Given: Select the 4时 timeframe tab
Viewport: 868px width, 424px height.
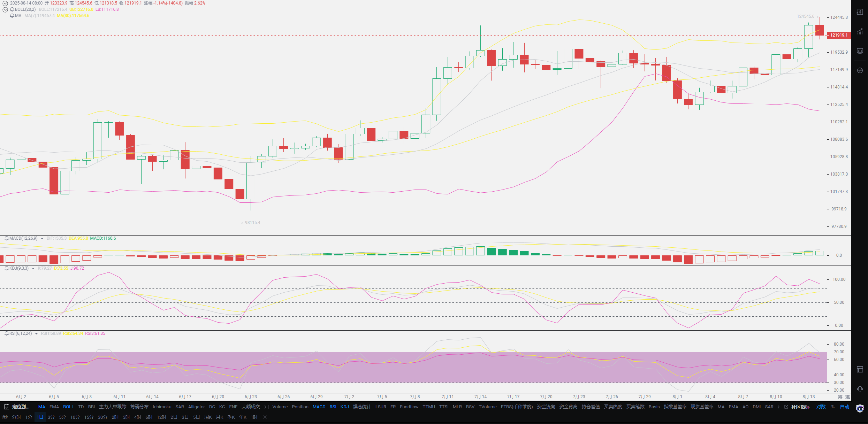Looking at the screenshot, I should (x=138, y=417).
